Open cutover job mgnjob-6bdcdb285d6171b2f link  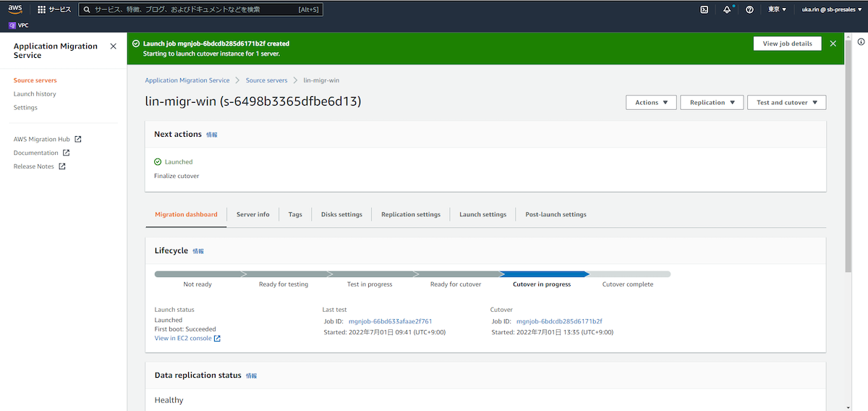(559, 321)
